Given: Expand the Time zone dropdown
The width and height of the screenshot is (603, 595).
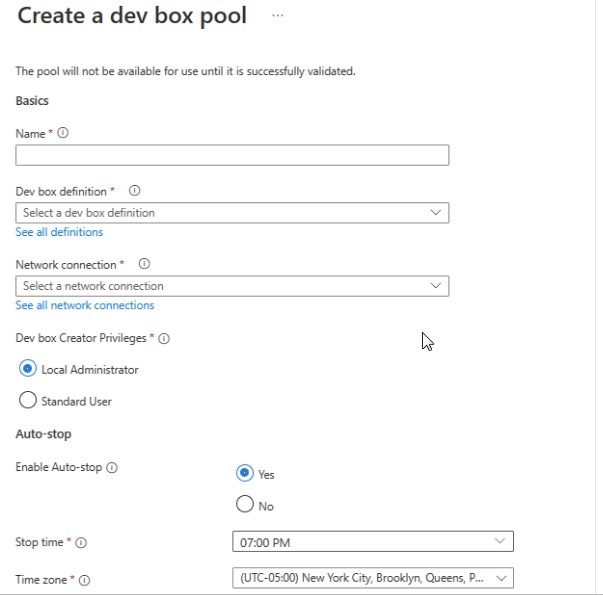Looking at the screenshot, I should tap(372, 578).
